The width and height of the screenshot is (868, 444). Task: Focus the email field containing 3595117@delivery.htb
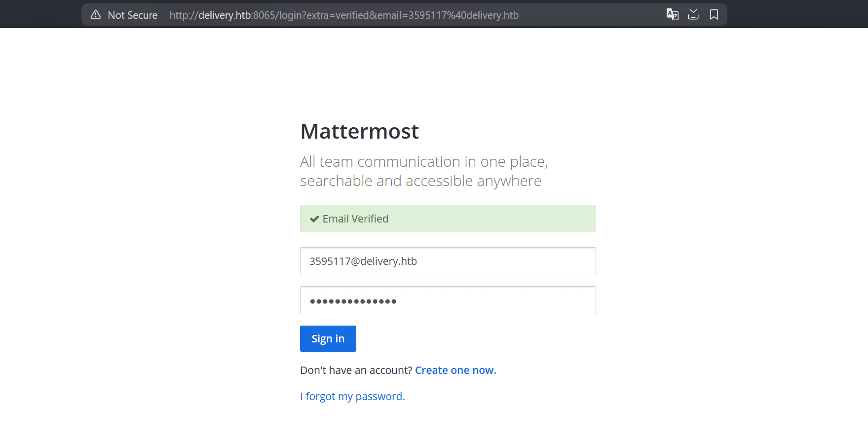tap(448, 261)
